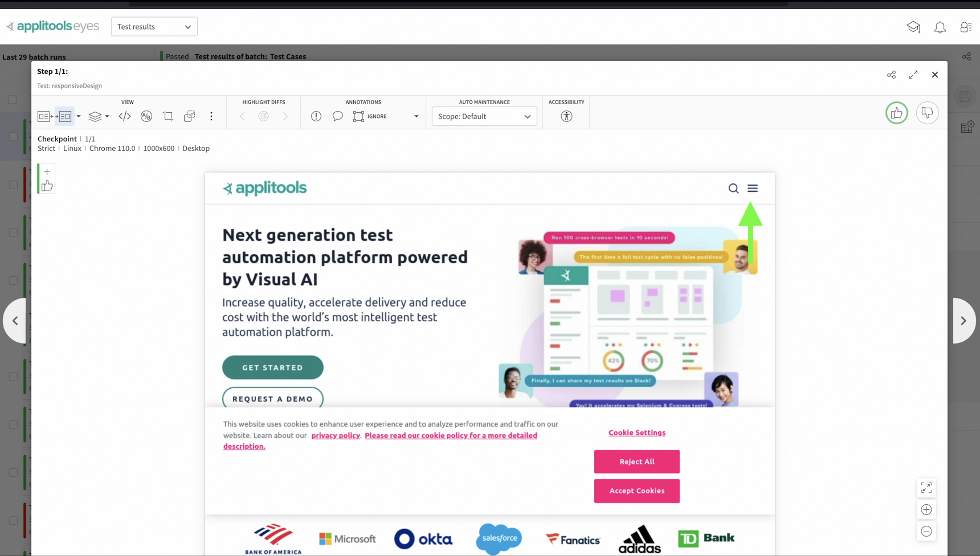This screenshot has width=980, height=556.
Task: Open the Accessibility tool icon
Action: (566, 116)
